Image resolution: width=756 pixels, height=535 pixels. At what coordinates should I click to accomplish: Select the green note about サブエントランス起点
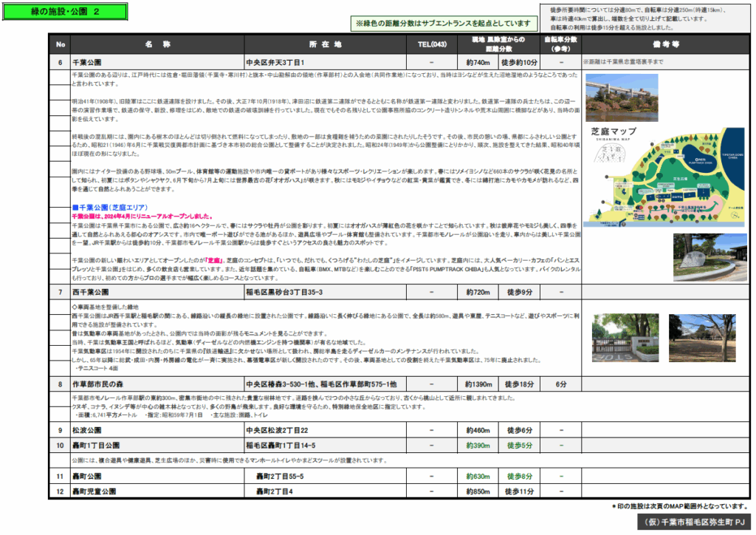[443, 23]
